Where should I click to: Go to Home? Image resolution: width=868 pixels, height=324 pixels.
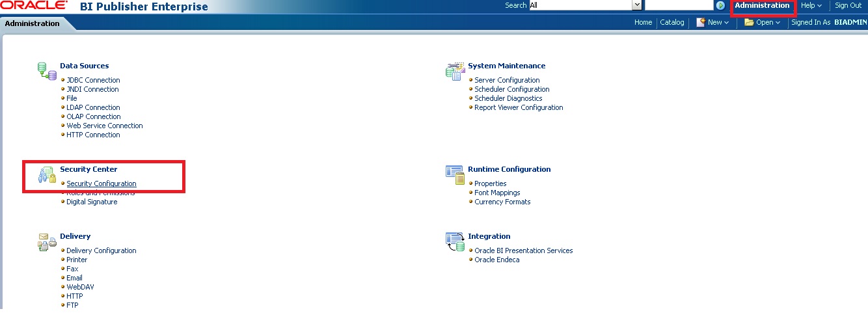(643, 23)
